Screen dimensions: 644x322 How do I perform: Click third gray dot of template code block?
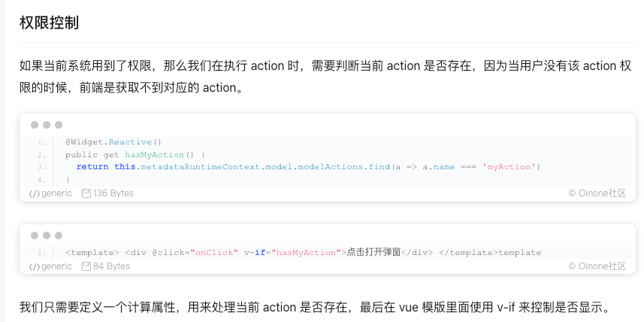(59, 235)
